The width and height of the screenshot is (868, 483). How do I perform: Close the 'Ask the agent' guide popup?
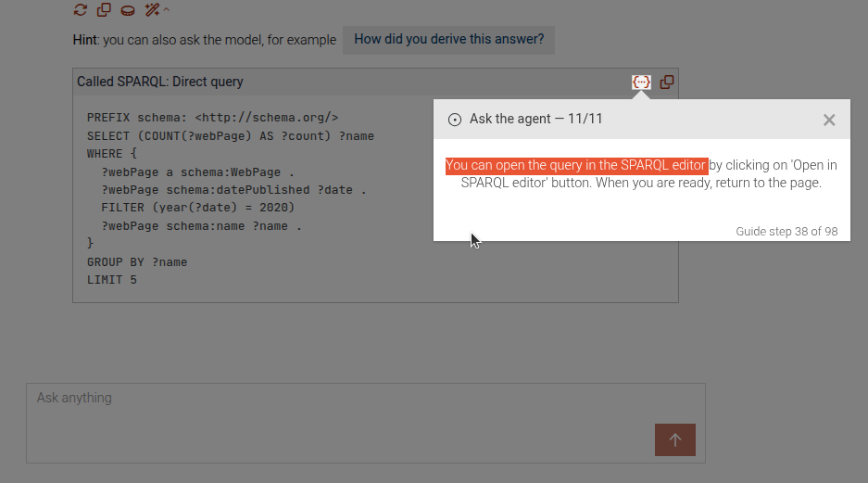tap(829, 120)
